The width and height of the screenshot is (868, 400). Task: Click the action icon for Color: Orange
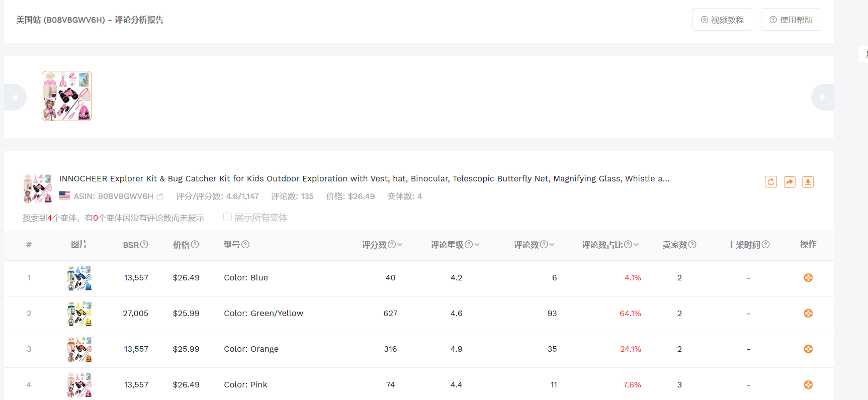pyautogui.click(x=808, y=349)
